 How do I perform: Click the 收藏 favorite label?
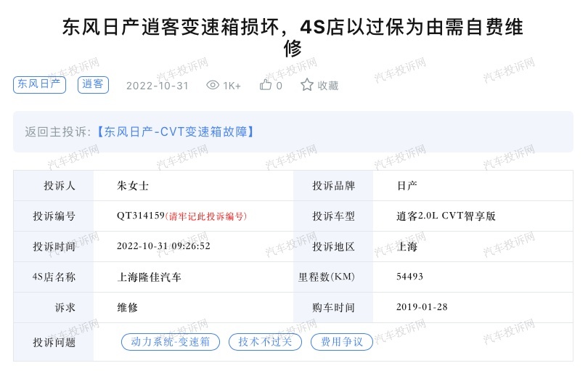[x=328, y=86]
